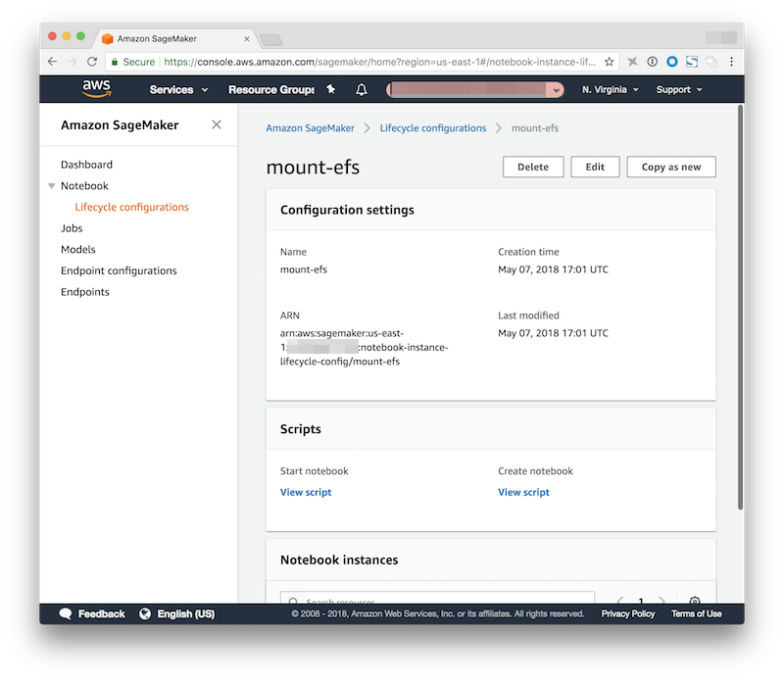Click the grayed overlapping-pages extension icon
The image size is (784, 681).
pyautogui.click(x=711, y=62)
